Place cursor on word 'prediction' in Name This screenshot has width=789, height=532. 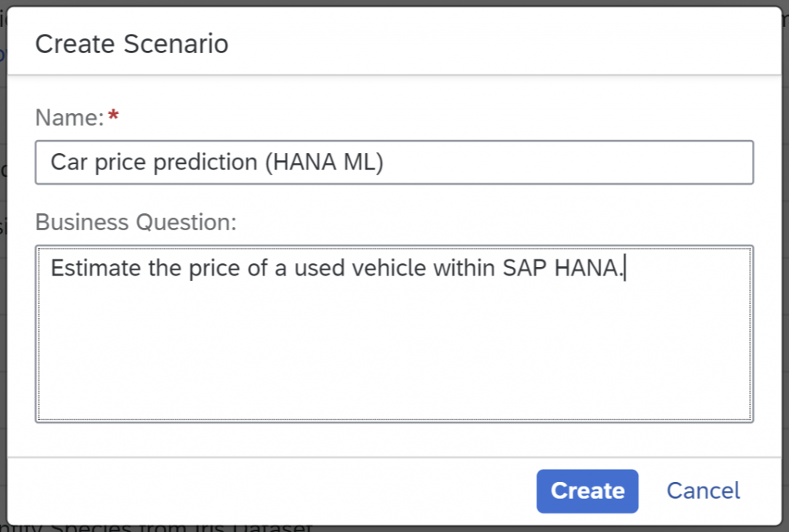(205, 162)
